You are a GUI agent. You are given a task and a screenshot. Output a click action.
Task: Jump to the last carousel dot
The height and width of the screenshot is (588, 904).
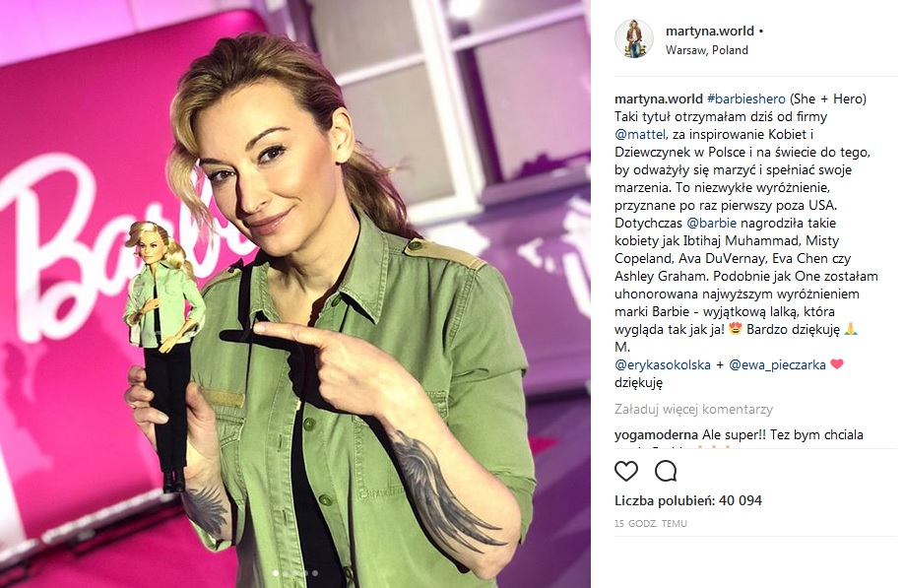pyautogui.click(x=315, y=573)
